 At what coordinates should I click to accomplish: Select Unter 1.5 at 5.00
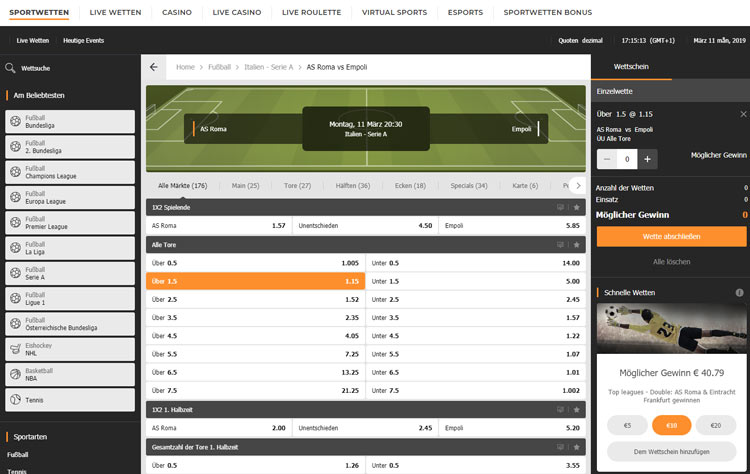[476, 281]
